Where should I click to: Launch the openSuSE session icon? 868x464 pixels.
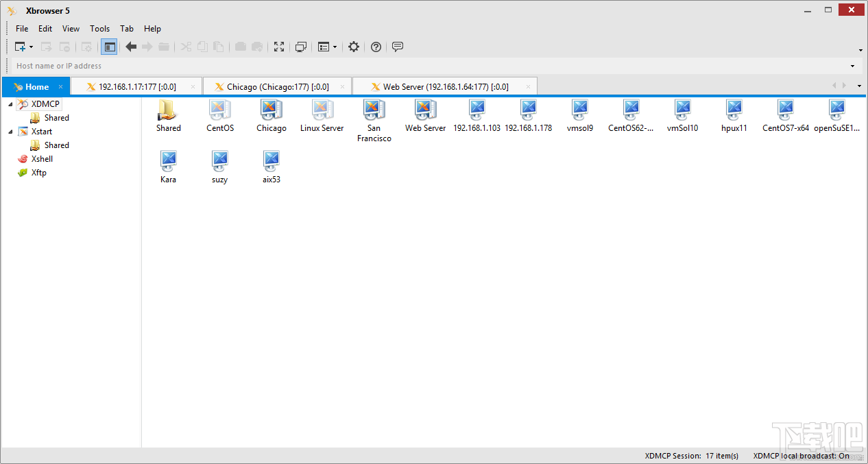836,110
